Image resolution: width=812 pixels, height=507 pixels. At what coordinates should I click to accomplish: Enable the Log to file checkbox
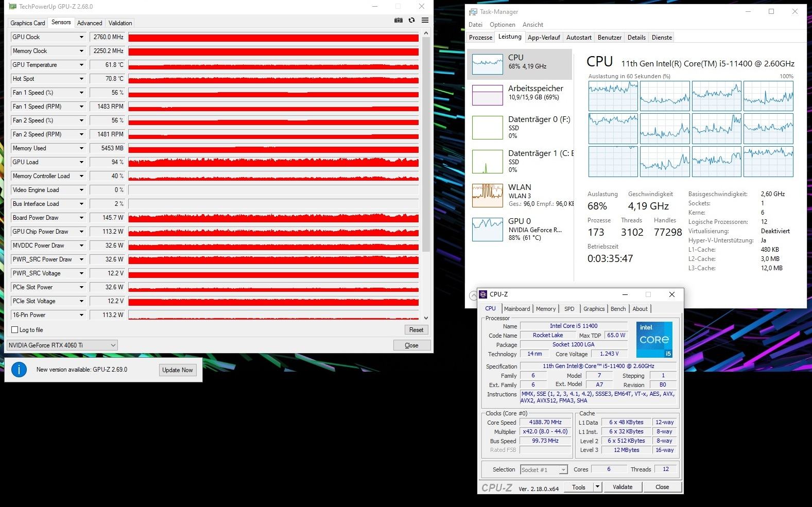tap(15, 330)
